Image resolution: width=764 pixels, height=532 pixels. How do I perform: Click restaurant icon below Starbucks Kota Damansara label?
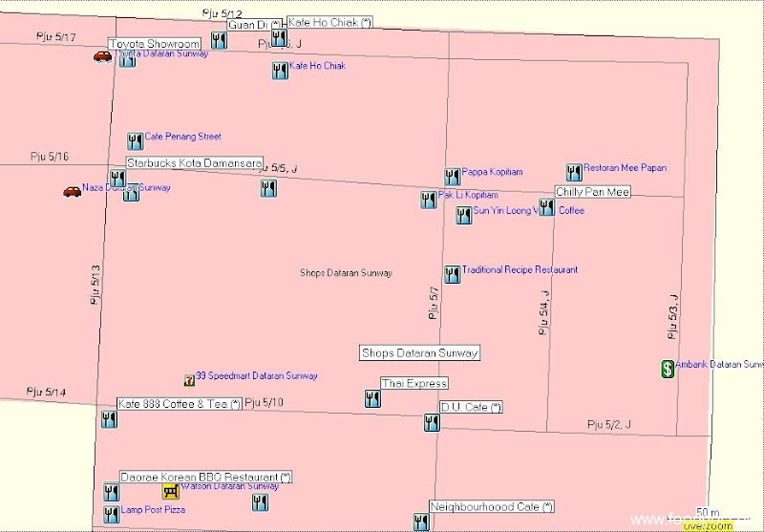(117, 179)
